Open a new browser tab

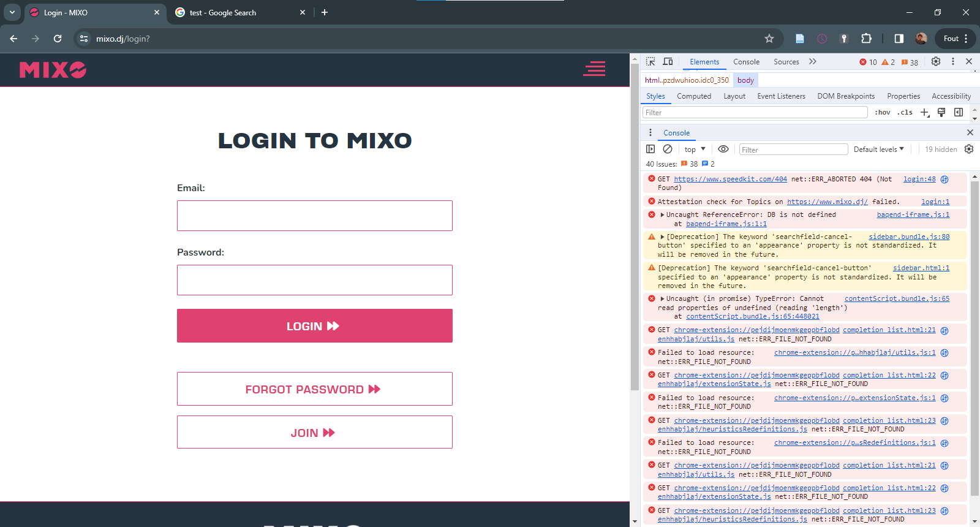point(325,12)
